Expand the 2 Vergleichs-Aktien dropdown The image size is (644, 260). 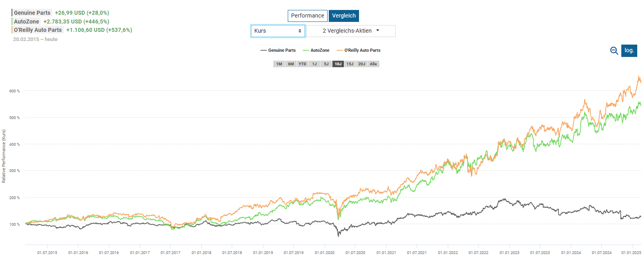tap(351, 31)
